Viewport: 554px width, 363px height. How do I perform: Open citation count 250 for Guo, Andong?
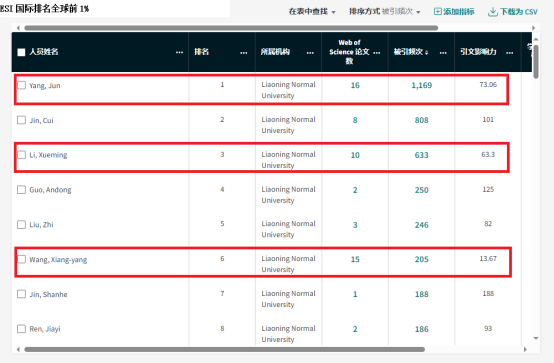[422, 190]
